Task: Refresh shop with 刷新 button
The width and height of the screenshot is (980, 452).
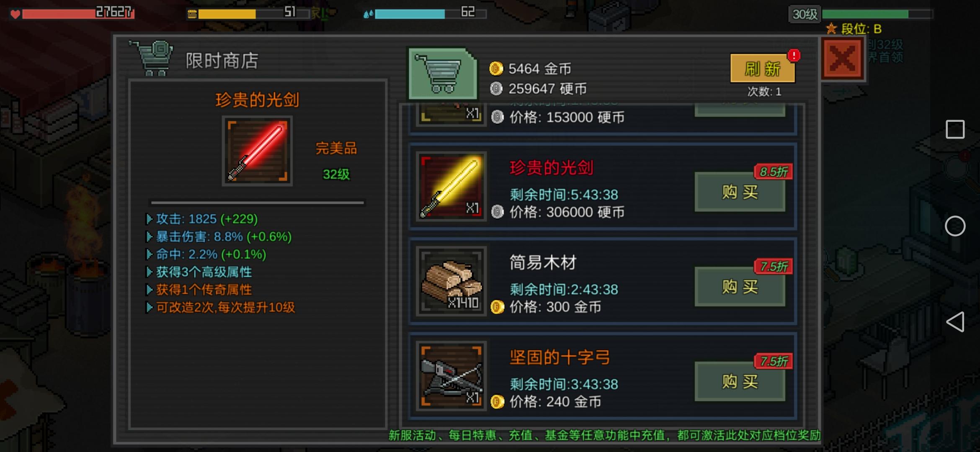Action: tap(763, 69)
